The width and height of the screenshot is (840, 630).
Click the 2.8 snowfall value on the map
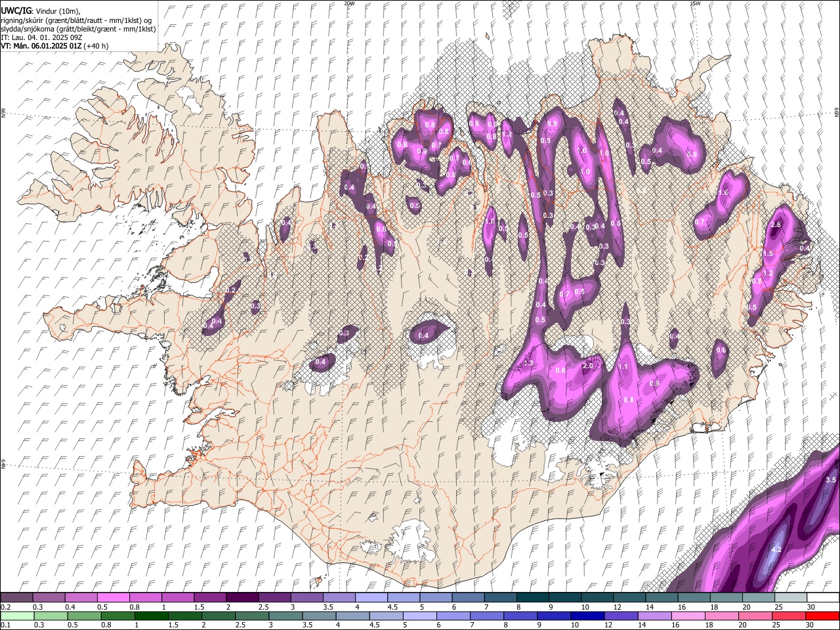776,225
